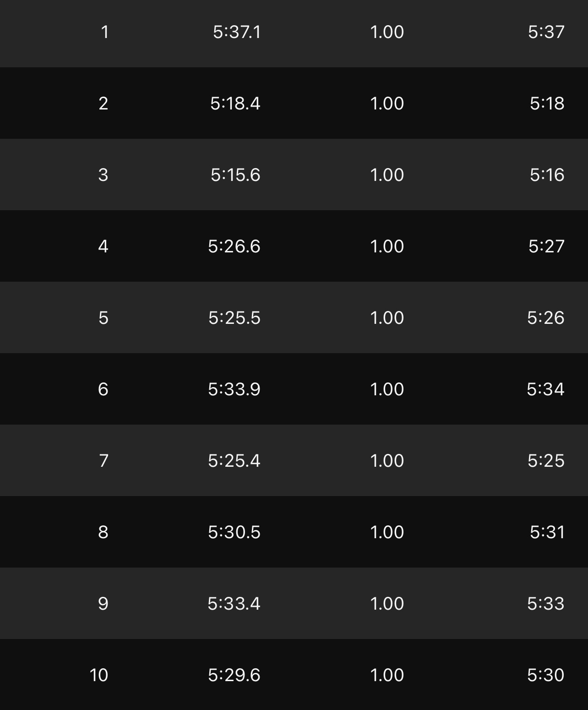This screenshot has width=588, height=710.
Task: Select the row number 7 cell
Action: pyautogui.click(x=104, y=461)
